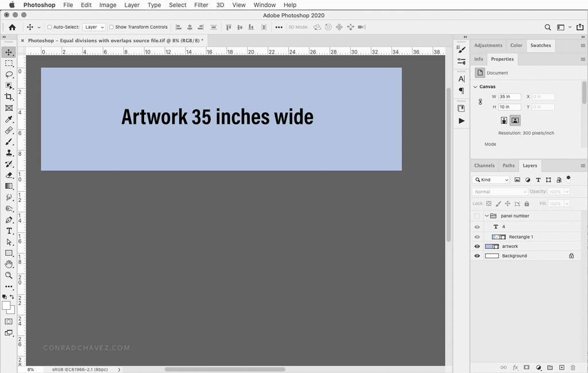Open the Window menu
The height and width of the screenshot is (373, 588).
coord(264,5)
